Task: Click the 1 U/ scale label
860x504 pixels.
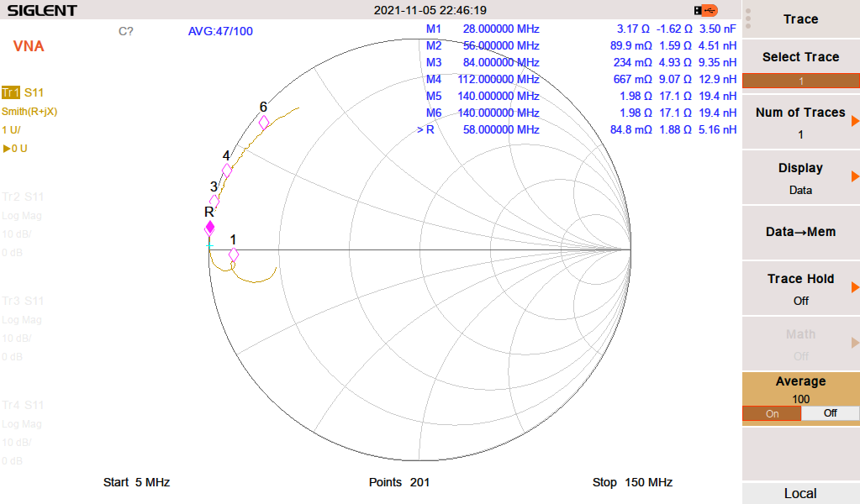Action: click(x=11, y=130)
